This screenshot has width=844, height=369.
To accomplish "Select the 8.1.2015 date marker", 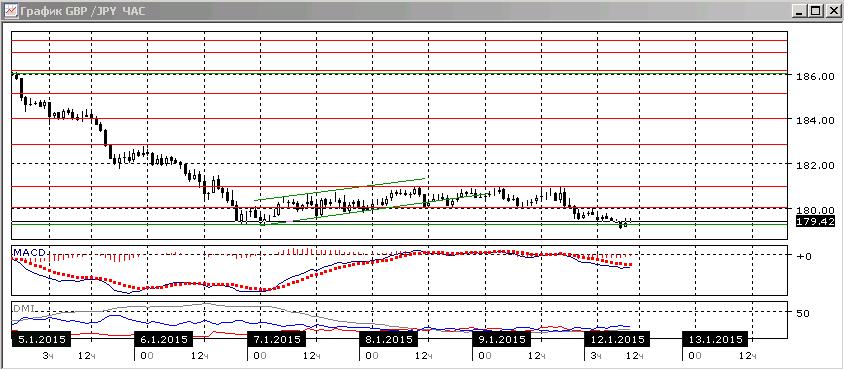I will click(x=389, y=339).
